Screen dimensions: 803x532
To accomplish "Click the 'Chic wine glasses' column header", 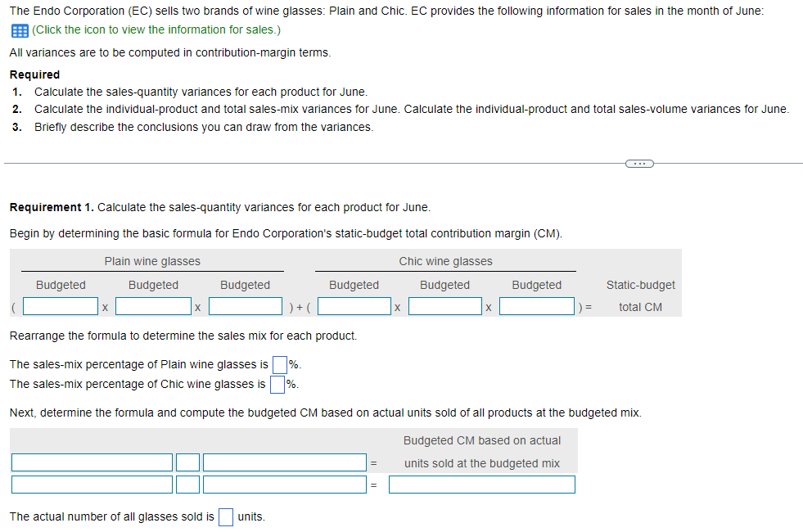I will (x=445, y=261).
